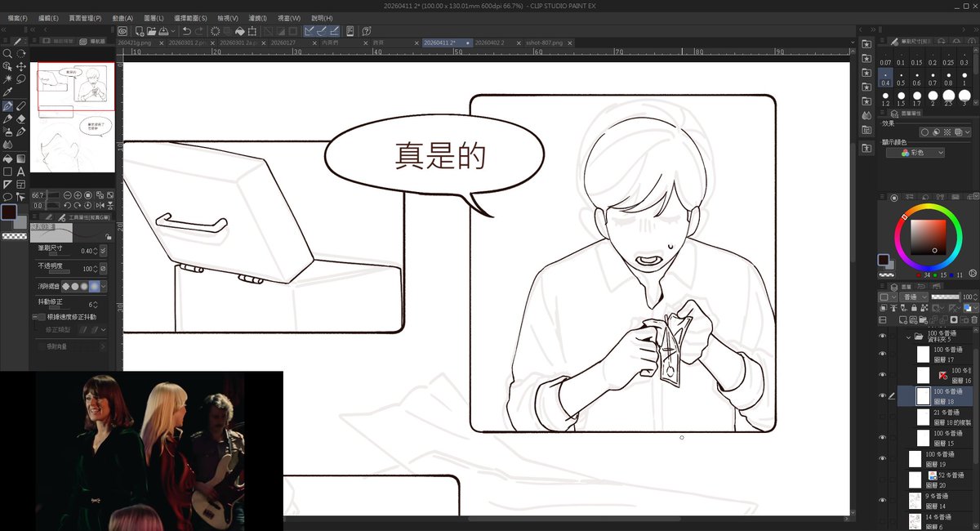The width and height of the screenshot is (980, 531).
Task: Expand the anti-aliasing options dropdown
Action: (104, 286)
